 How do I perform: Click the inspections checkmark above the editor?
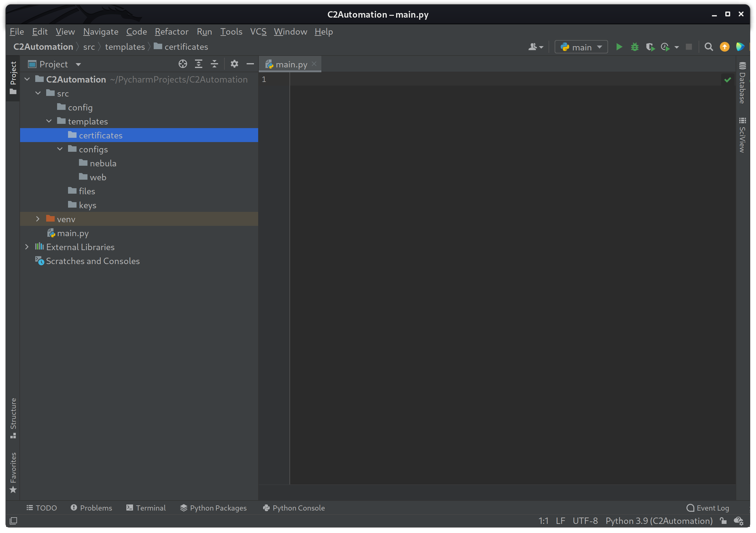tap(728, 80)
